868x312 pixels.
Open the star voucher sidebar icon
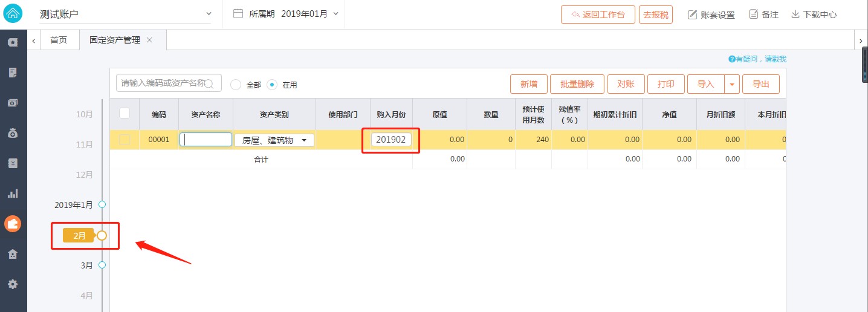click(x=13, y=42)
